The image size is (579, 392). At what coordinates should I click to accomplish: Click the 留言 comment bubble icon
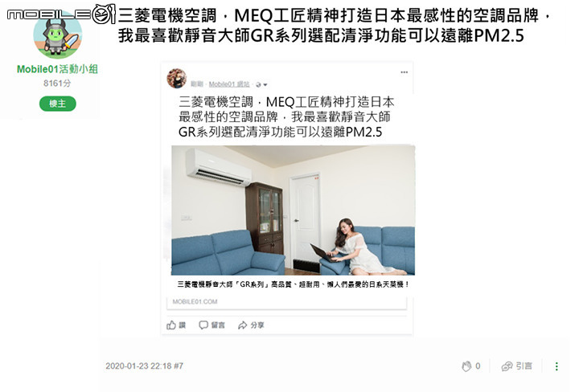pos(203,325)
